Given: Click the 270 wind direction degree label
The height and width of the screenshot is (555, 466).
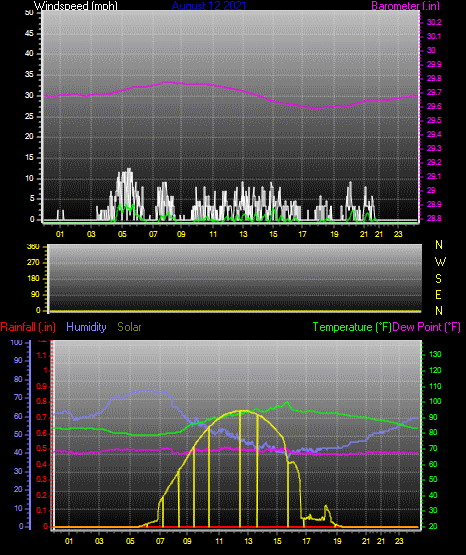Looking at the screenshot, I should pyautogui.click(x=33, y=263).
